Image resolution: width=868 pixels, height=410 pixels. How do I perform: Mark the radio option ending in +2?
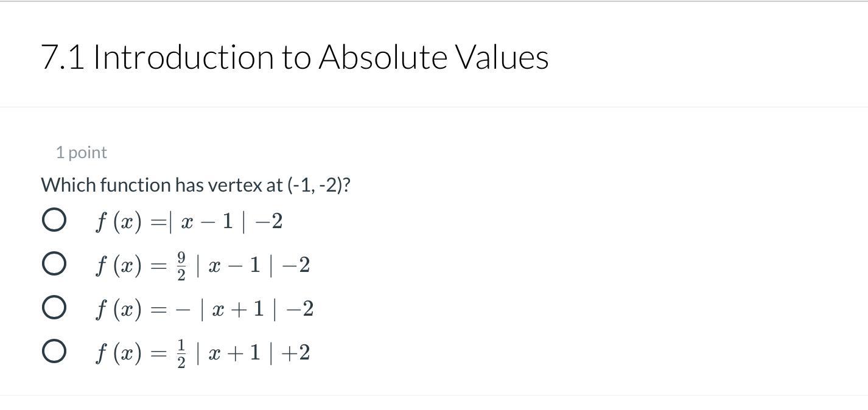coord(54,352)
